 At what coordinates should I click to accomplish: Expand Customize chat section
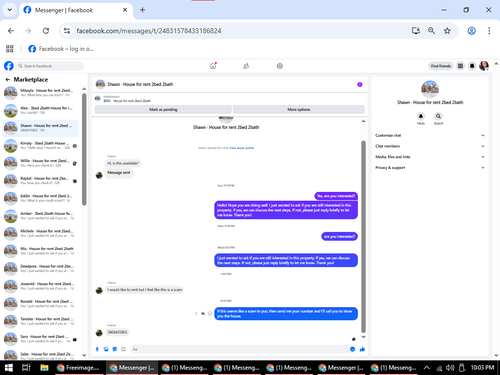[430, 135]
